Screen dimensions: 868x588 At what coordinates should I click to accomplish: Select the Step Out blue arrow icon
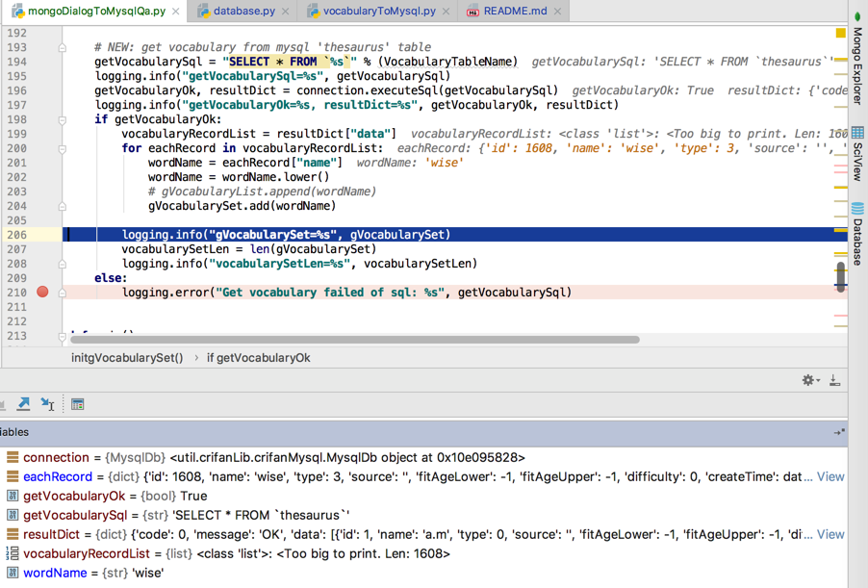coord(23,403)
